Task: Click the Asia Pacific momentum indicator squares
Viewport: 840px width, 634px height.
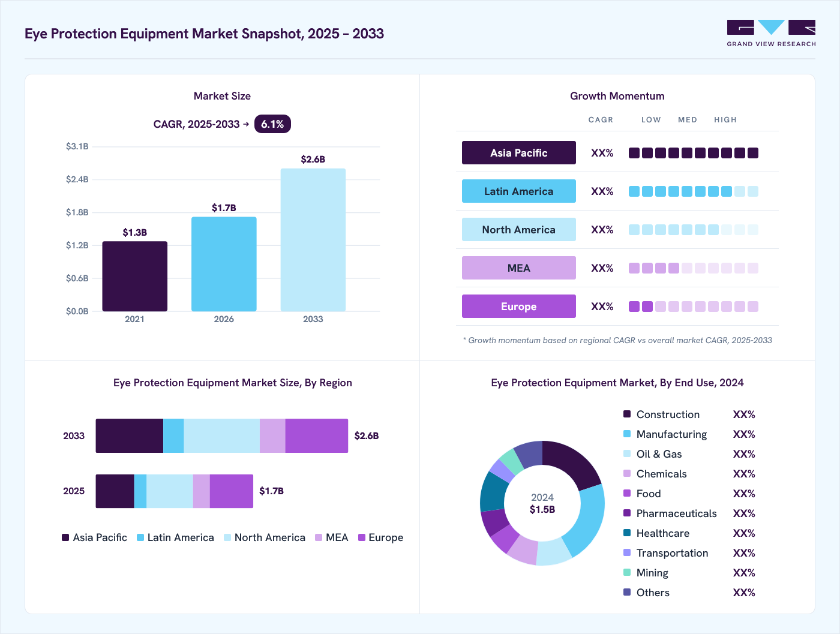Action: coord(693,153)
